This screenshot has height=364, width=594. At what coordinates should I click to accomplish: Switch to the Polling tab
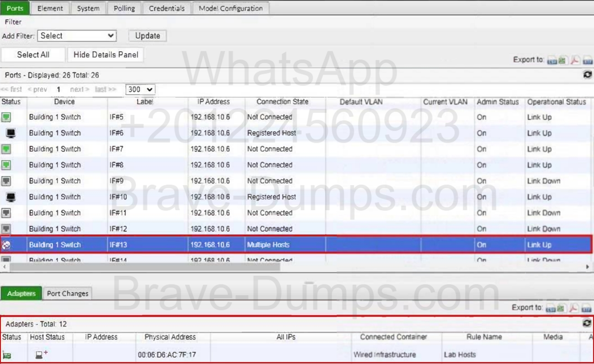click(x=124, y=8)
